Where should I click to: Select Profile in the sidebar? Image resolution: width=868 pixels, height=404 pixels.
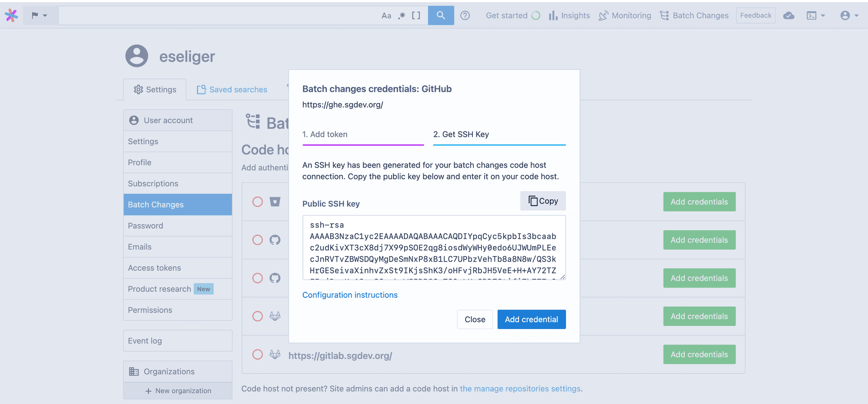[x=178, y=162]
